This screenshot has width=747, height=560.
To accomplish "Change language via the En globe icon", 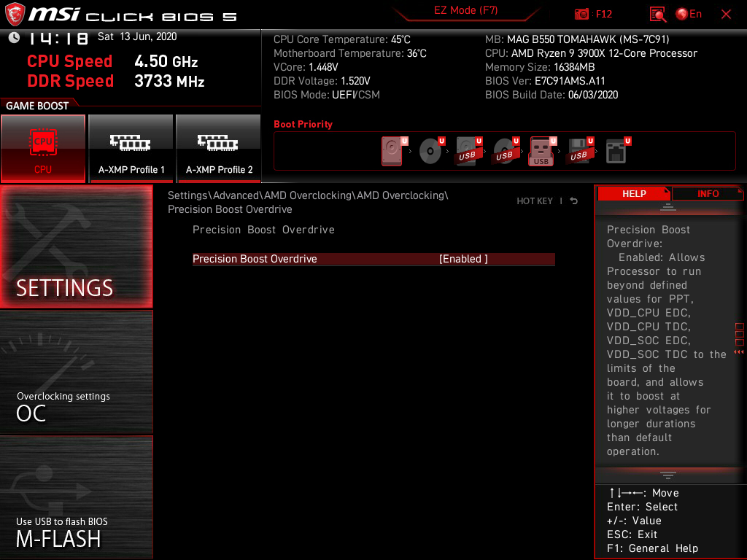I will (689, 15).
